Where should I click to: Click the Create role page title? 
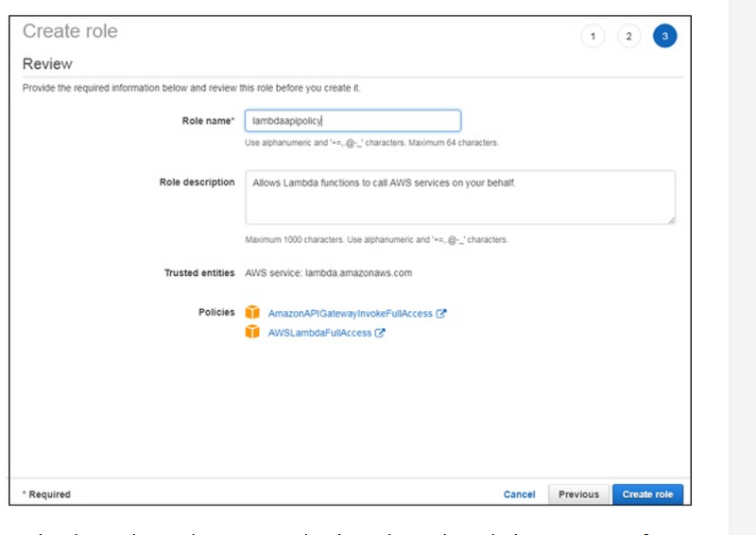tap(70, 31)
